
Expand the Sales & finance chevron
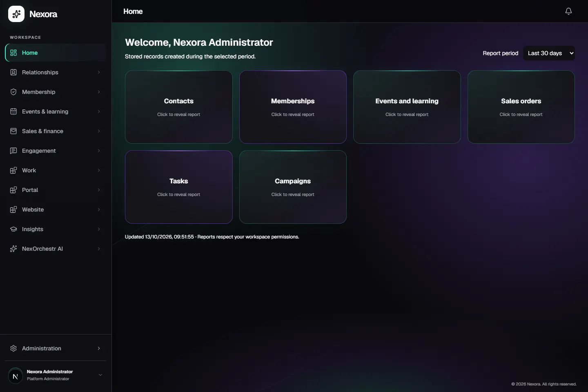click(x=99, y=131)
